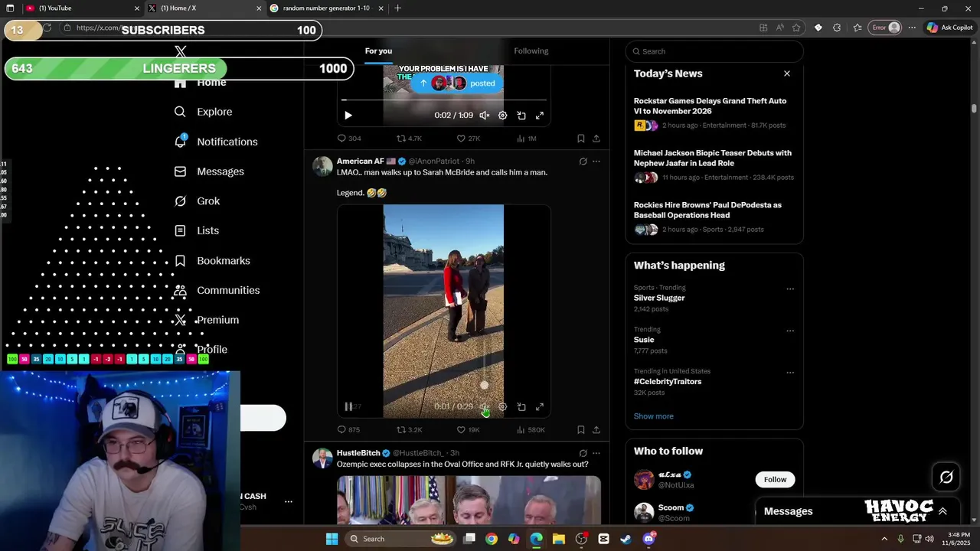Open Windows Start menu
The image size is (980, 551).
click(332, 539)
